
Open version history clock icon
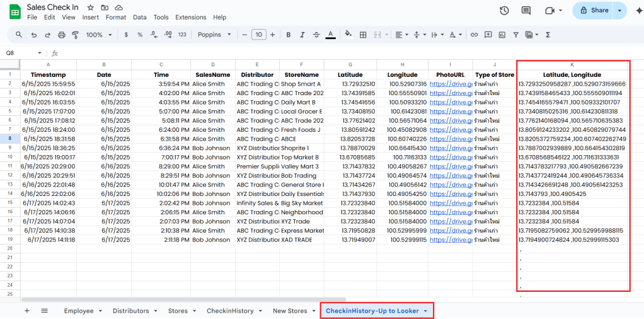tap(504, 11)
